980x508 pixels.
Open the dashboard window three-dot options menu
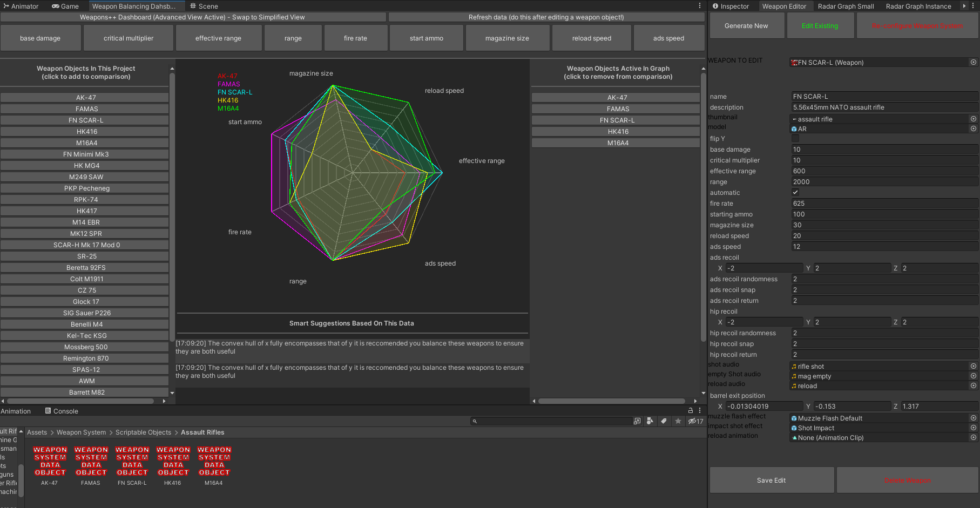coord(700,6)
